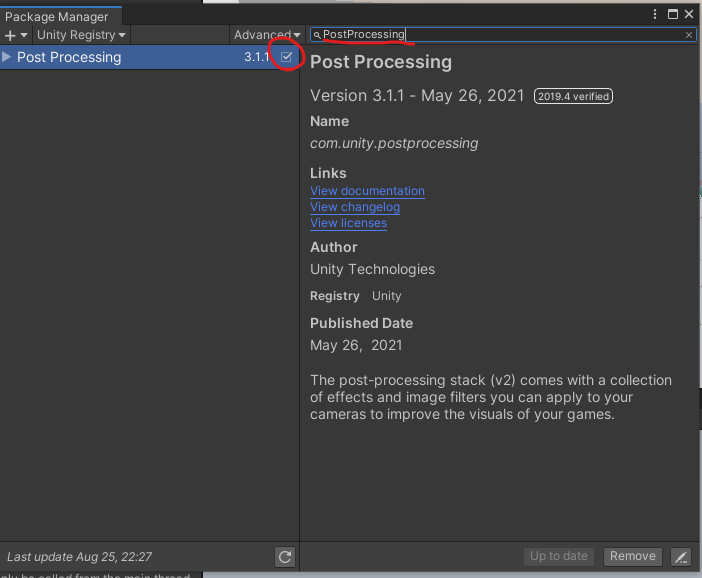Image resolution: width=702 pixels, height=578 pixels.
Task: Click the Unity Technologies author text
Action: point(372,270)
